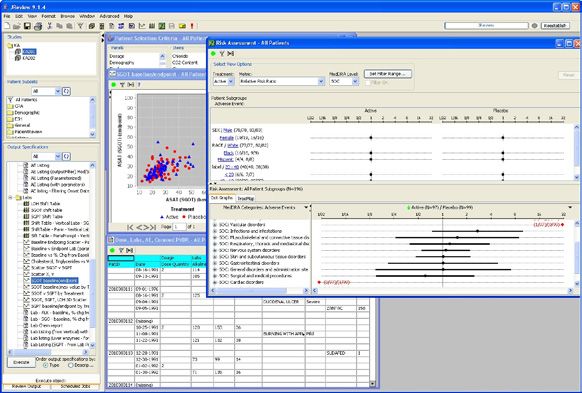This screenshot has width=582, height=393.
Task: Expand SOC: Cardiac disorders row
Action: pos(215,282)
